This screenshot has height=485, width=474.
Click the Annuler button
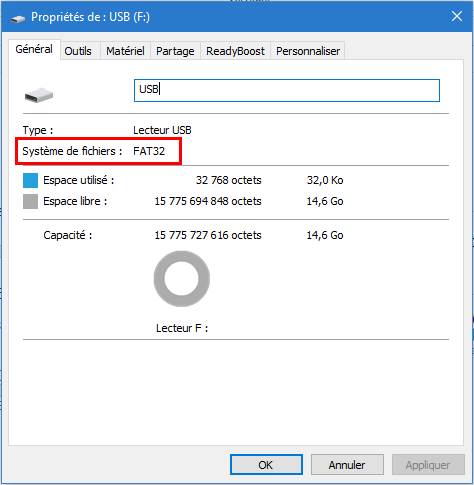click(347, 464)
